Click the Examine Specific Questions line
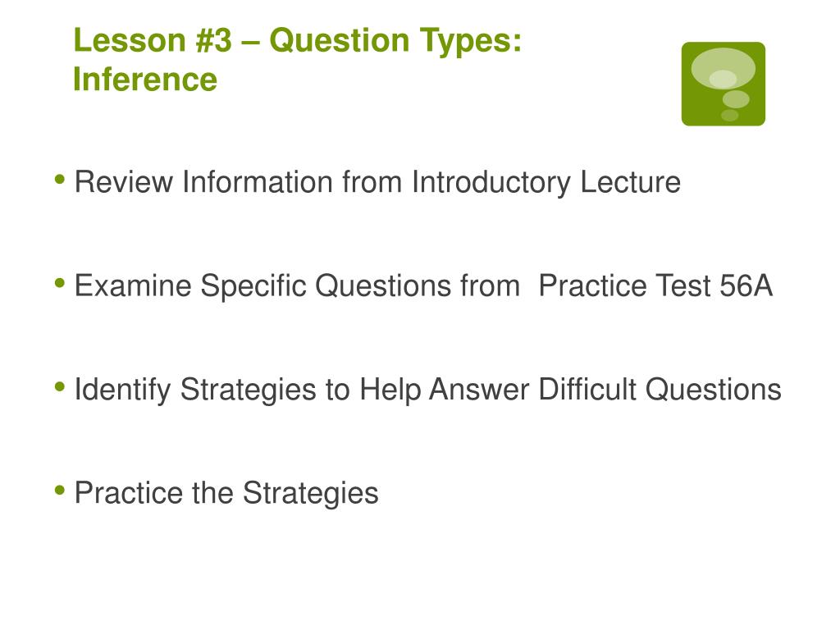The height and width of the screenshot is (630, 840). pos(423,285)
